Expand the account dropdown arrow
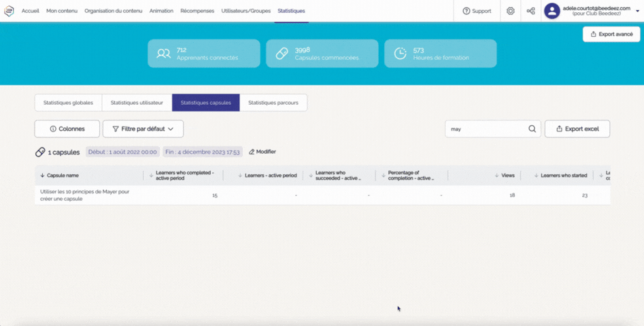 (x=637, y=11)
